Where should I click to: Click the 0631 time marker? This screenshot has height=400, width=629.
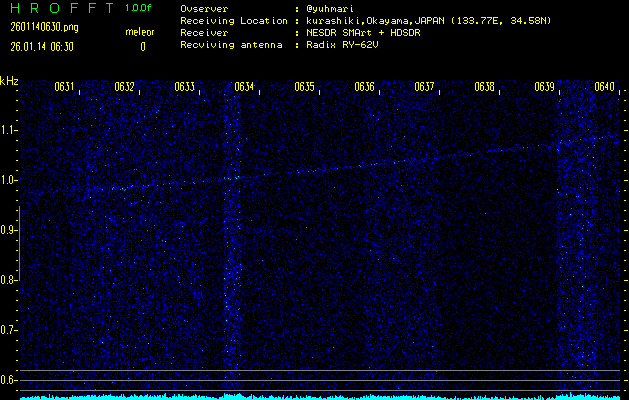pos(64,87)
